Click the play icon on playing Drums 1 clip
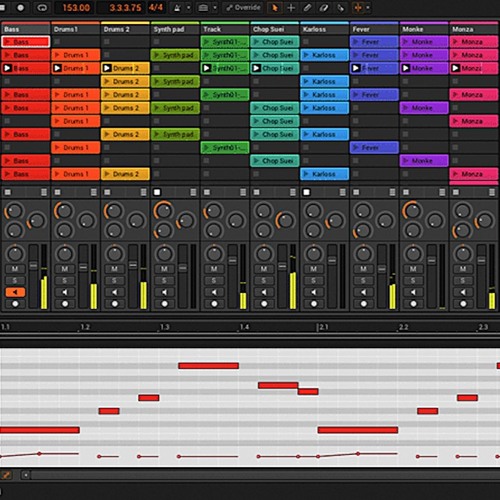The image size is (500, 500). [57, 68]
